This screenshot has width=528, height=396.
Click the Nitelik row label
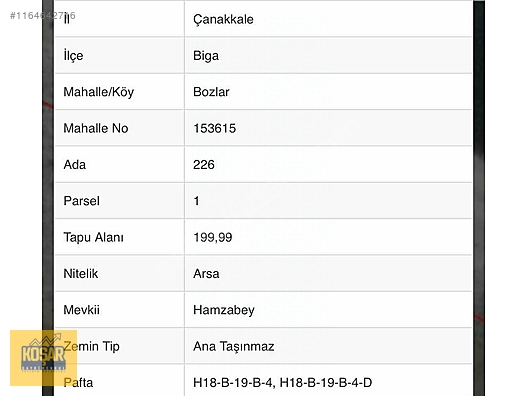coord(81,274)
